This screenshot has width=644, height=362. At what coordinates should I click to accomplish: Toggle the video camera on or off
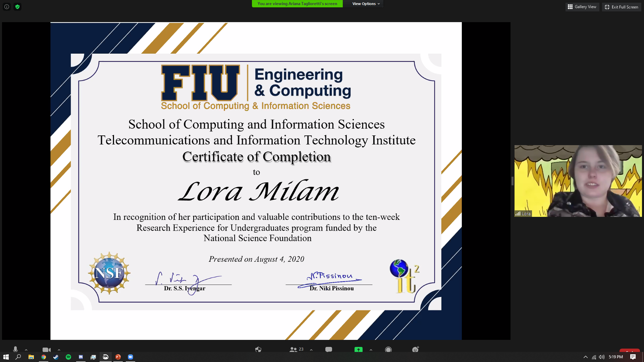(46, 350)
